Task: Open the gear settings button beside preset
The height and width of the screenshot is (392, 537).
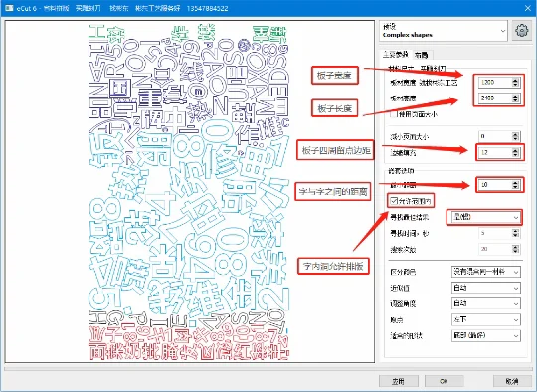Action: [x=521, y=31]
